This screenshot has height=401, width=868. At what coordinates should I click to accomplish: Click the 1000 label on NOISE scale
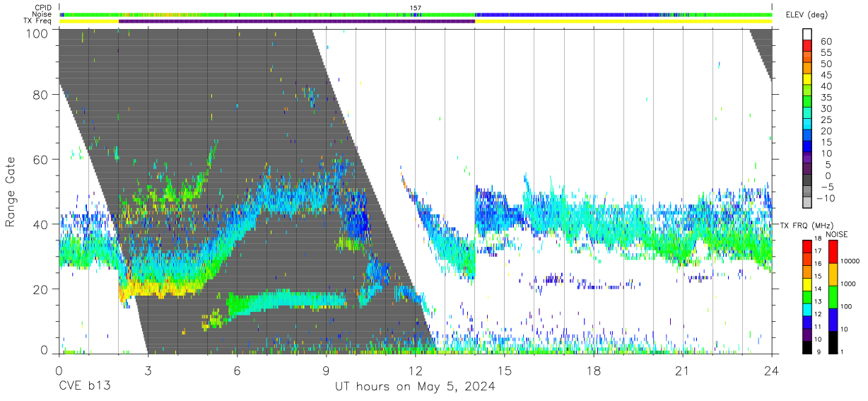click(x=849, y=284)
